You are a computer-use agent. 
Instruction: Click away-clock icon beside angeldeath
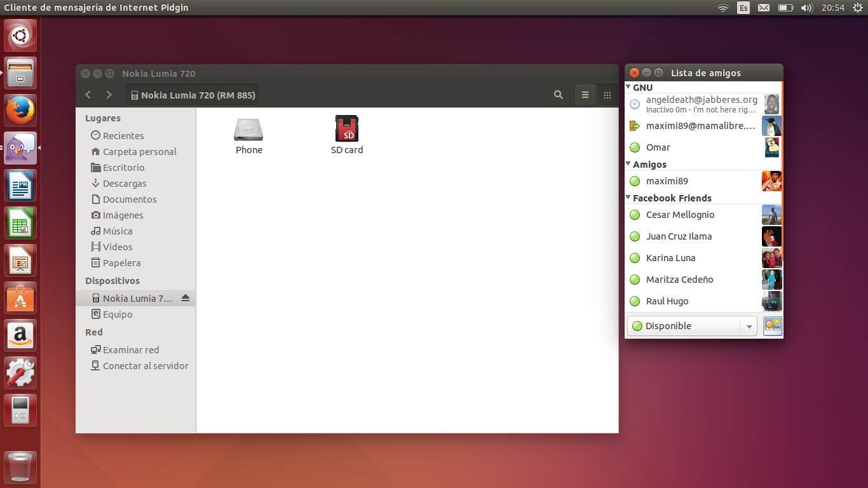click(x=634, y=104)
